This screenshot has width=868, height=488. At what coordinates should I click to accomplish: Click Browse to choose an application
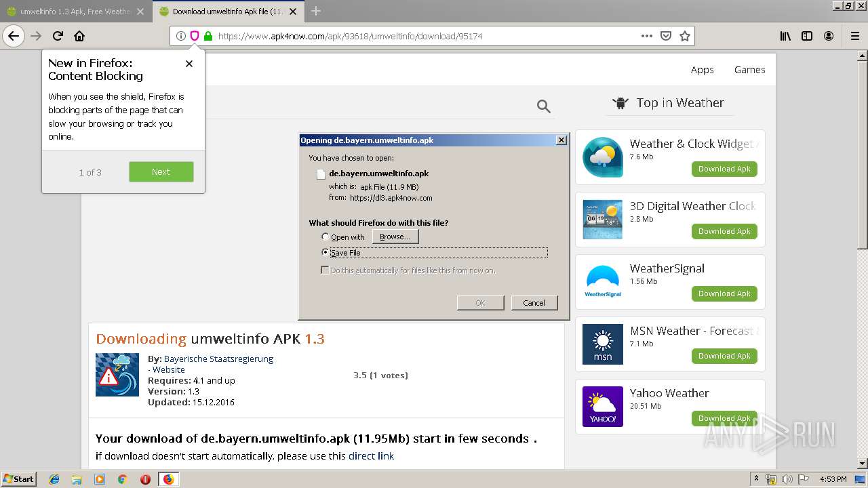[395, 237]
